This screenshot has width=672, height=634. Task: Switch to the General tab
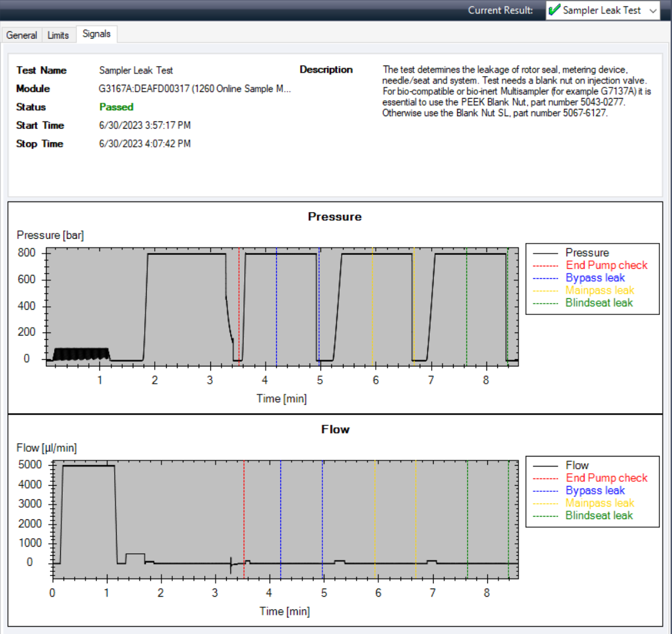(x=21, y=35)
